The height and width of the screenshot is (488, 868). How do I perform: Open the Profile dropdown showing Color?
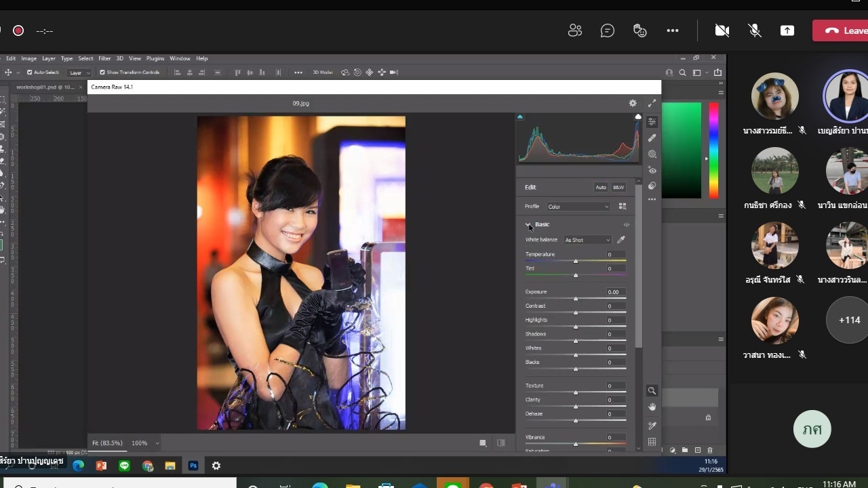point(578,207)
